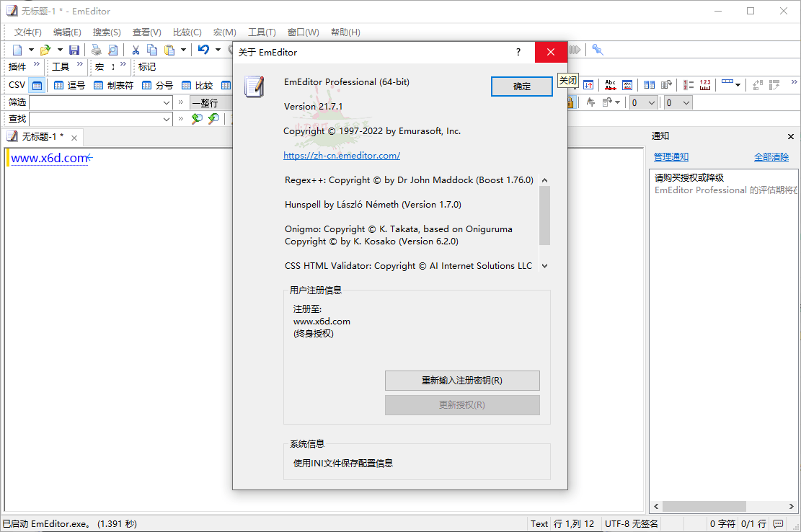Toggle the 比较 (compare) CSV mode

[187, 85]
